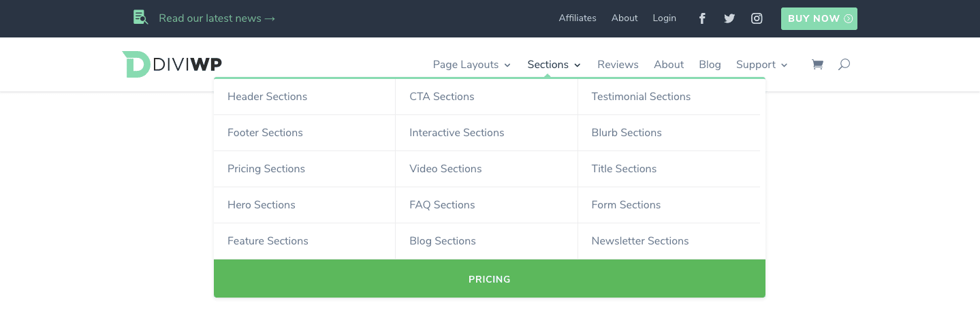Select Newsletter Sections menu entry
Viewport: 980px width, 333px height.
click(669, 241)
